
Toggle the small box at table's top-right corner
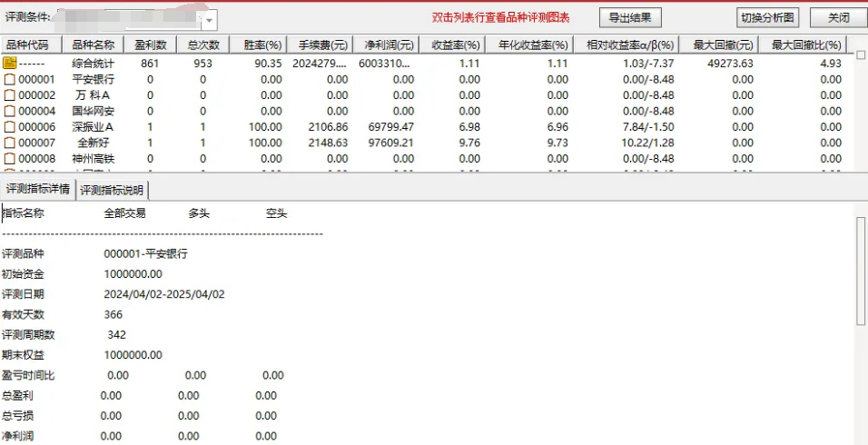point(860,55)
